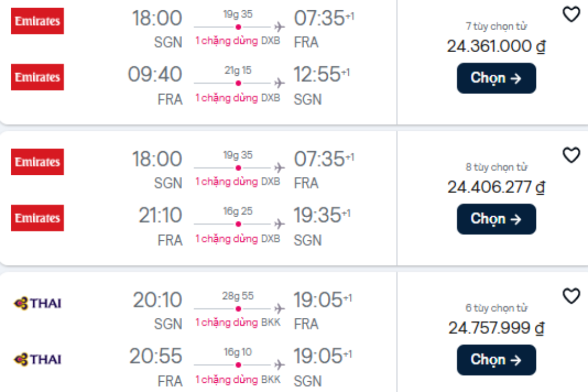Favorite the 24.406.277 đ Emirates itinerary
This screenshot has height=392, width=588.
click(x=571, y=155)
